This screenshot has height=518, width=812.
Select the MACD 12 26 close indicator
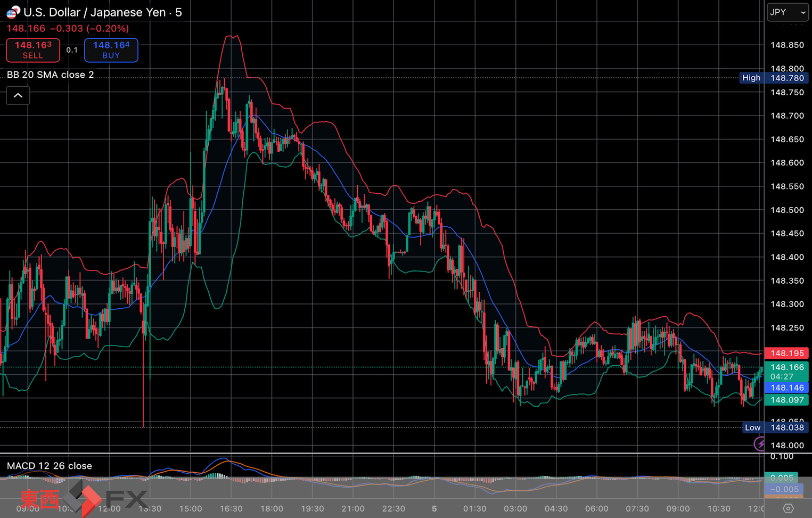pos(50,466)
